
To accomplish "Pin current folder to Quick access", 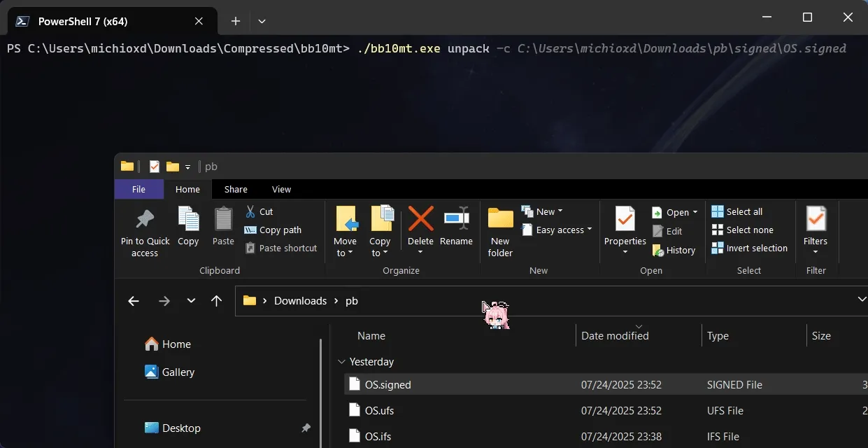I will [145, 231].
